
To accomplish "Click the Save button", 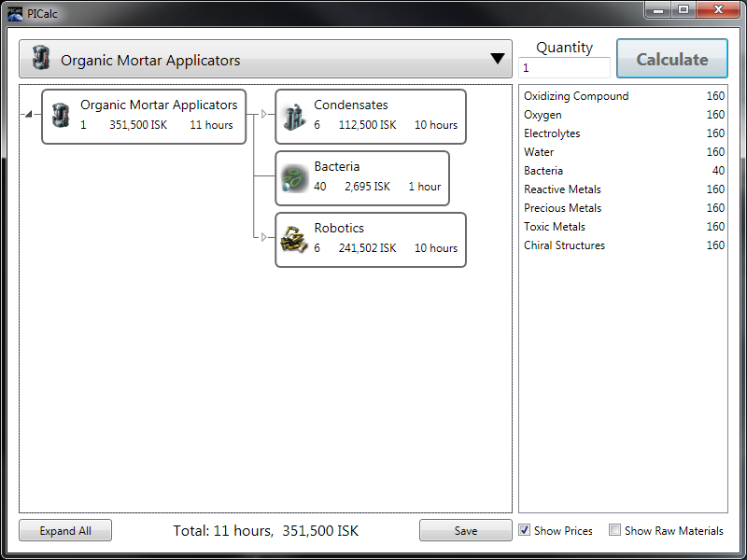I will (x=465, y=530).
